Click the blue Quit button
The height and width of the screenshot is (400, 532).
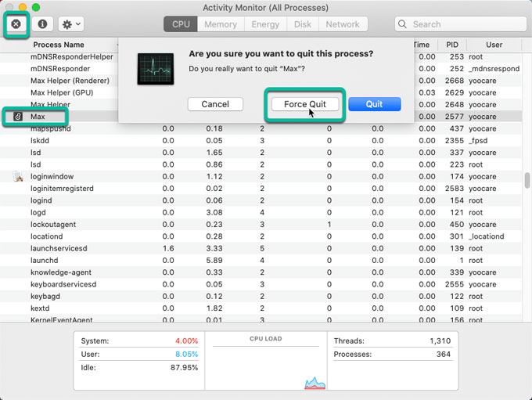374,104
